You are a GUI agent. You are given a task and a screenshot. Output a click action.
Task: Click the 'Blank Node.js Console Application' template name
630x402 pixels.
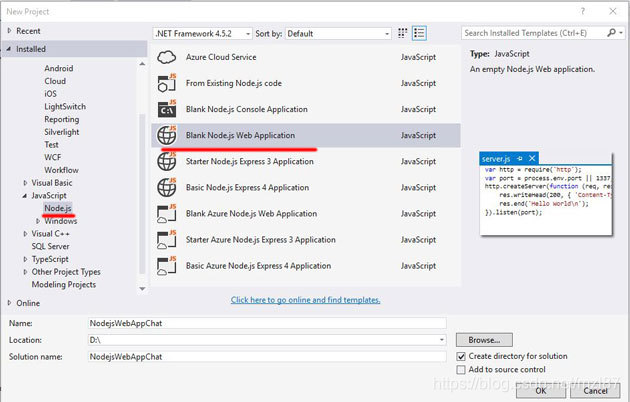[x=247, y=109]
